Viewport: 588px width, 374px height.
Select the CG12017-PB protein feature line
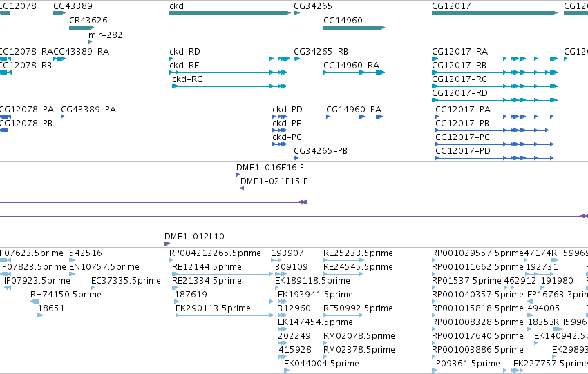pos(492,130)
